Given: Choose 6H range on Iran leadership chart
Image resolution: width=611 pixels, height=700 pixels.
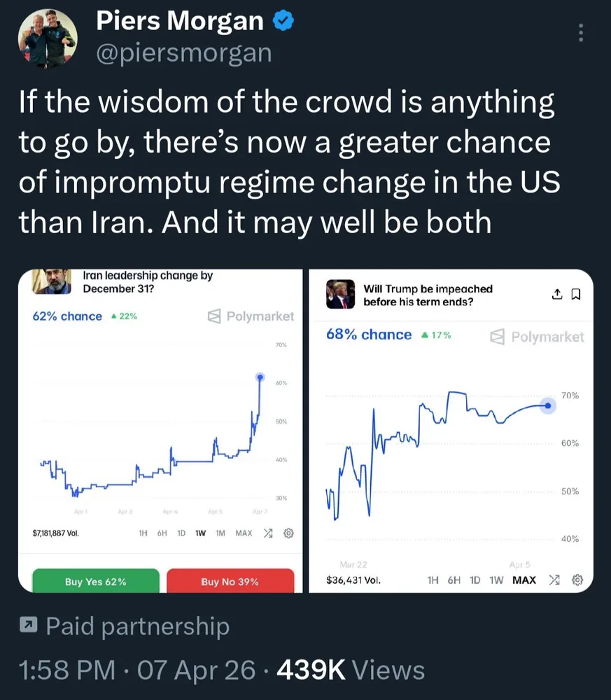Looking at the screenshot, I should (x=162, y=533).
